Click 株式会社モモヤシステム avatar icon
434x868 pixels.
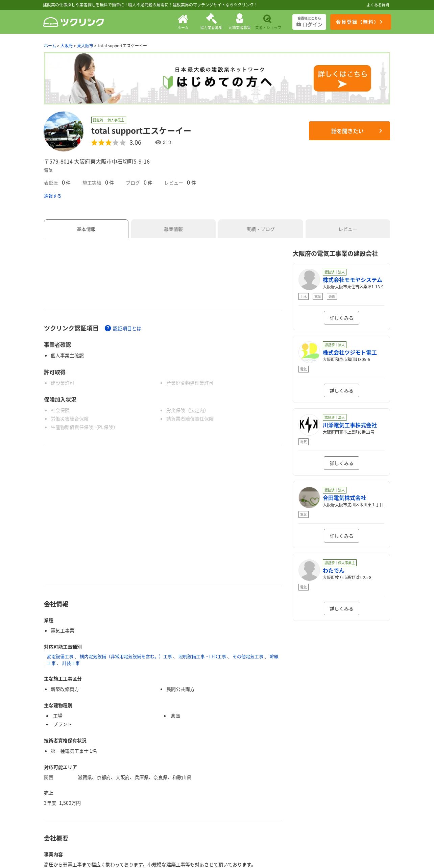[x=309, y=280]
